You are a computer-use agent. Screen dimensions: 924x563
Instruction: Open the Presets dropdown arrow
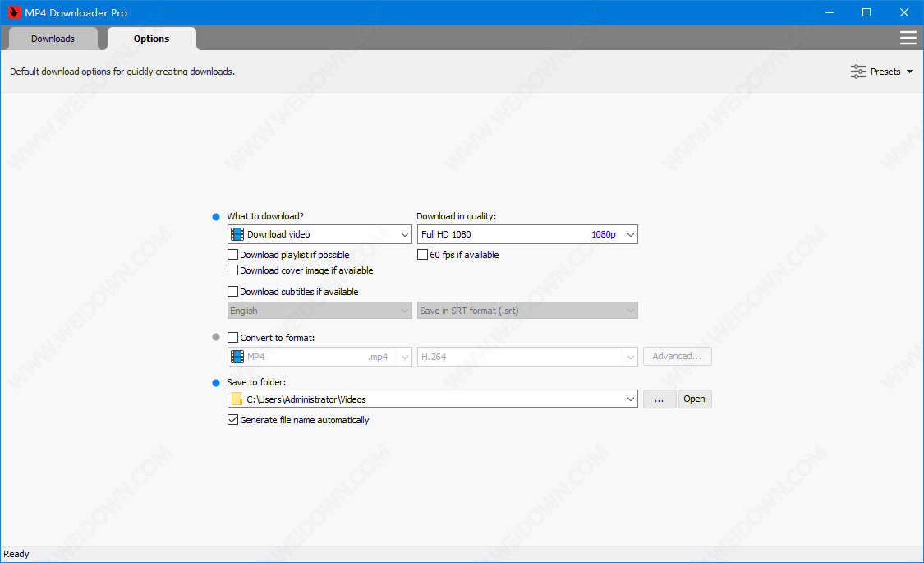pyautogui.click(x=909, y=72)
